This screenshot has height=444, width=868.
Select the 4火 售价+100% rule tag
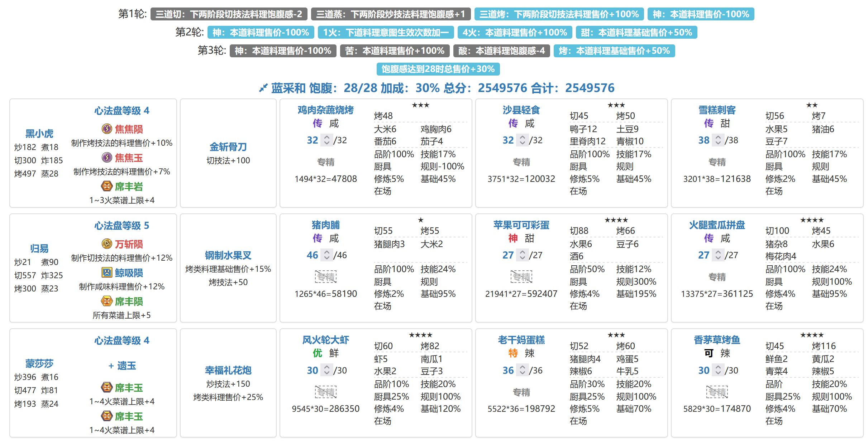[x=515, y=33]
